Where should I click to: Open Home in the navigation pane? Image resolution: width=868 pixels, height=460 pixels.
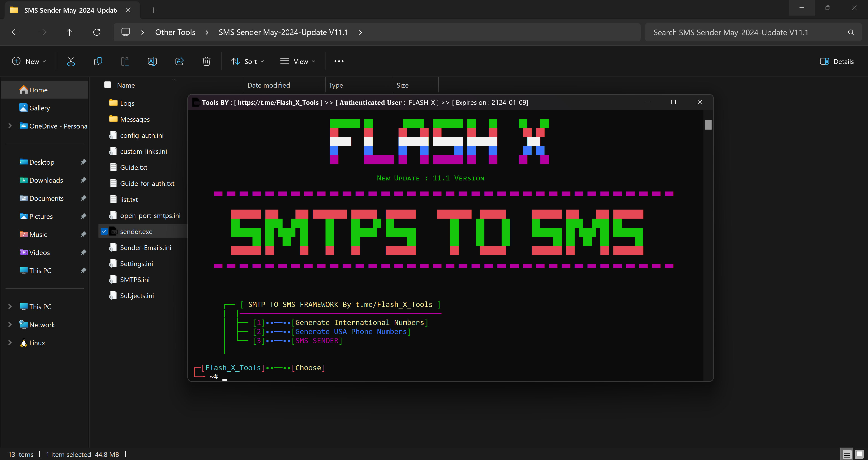[x=45, y=90]
